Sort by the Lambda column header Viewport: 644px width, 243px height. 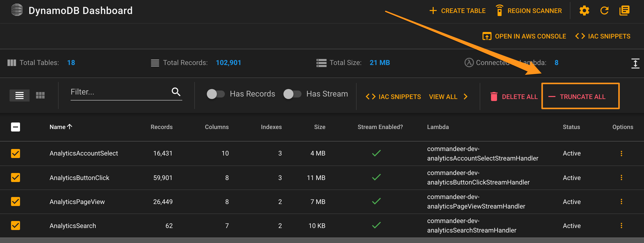coord(438,127)
